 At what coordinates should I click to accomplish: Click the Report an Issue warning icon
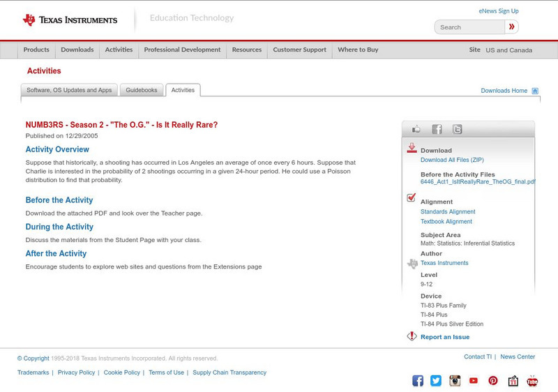412,336
